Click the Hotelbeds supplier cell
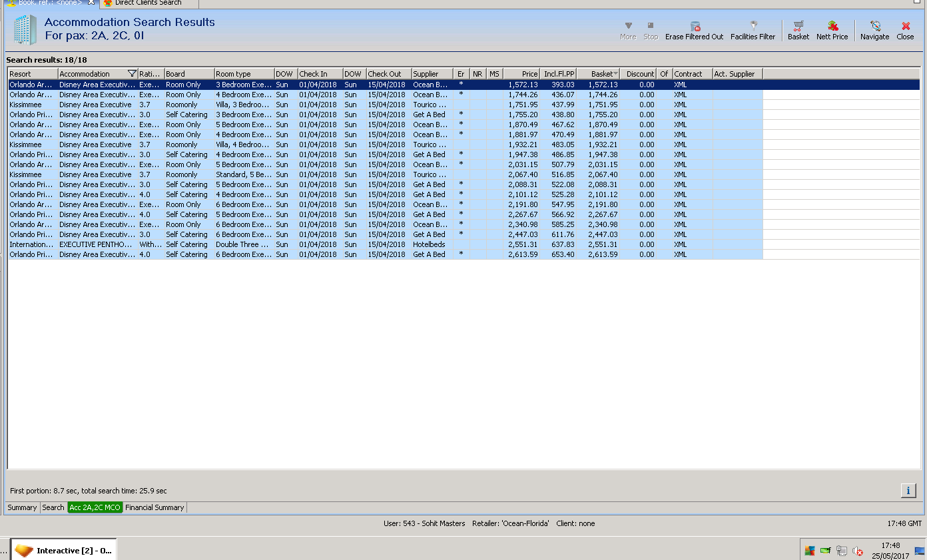The image size is (927, 560). pyautogui.click(x=432, y=244)
